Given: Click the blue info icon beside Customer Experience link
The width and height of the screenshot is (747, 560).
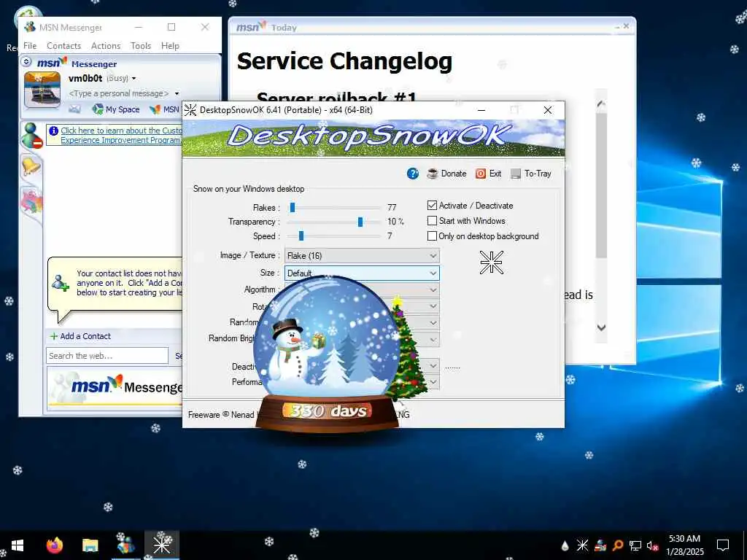Looking at the screenshot, I should [53, 131].
